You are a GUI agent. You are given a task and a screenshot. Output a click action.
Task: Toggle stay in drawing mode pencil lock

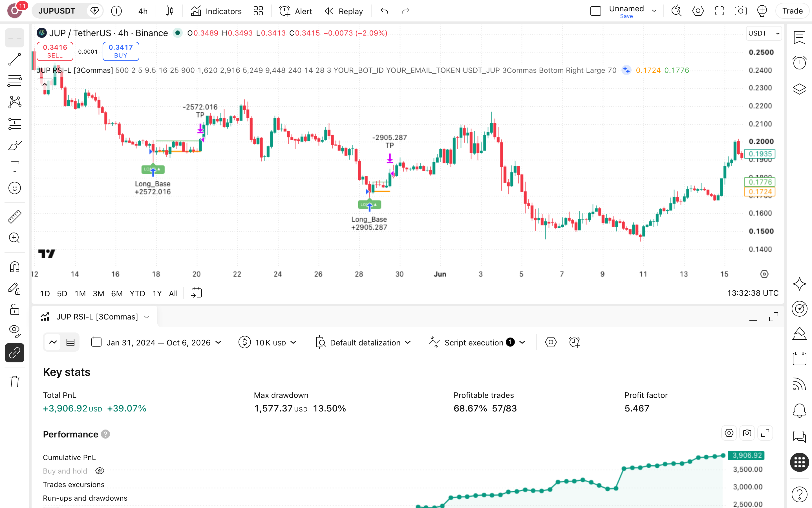pos(14,289)
